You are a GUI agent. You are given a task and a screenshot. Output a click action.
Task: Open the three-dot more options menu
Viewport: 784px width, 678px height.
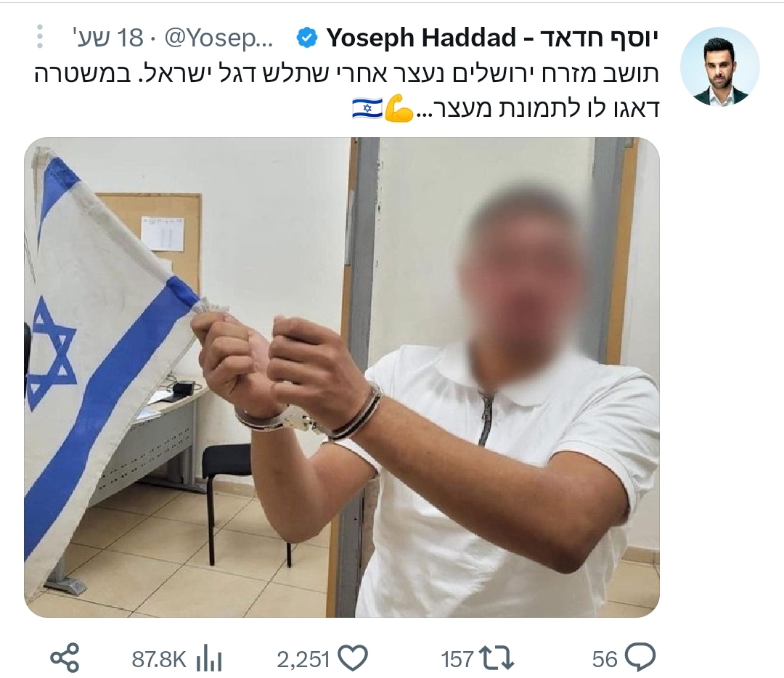click(x=40, y=36)
